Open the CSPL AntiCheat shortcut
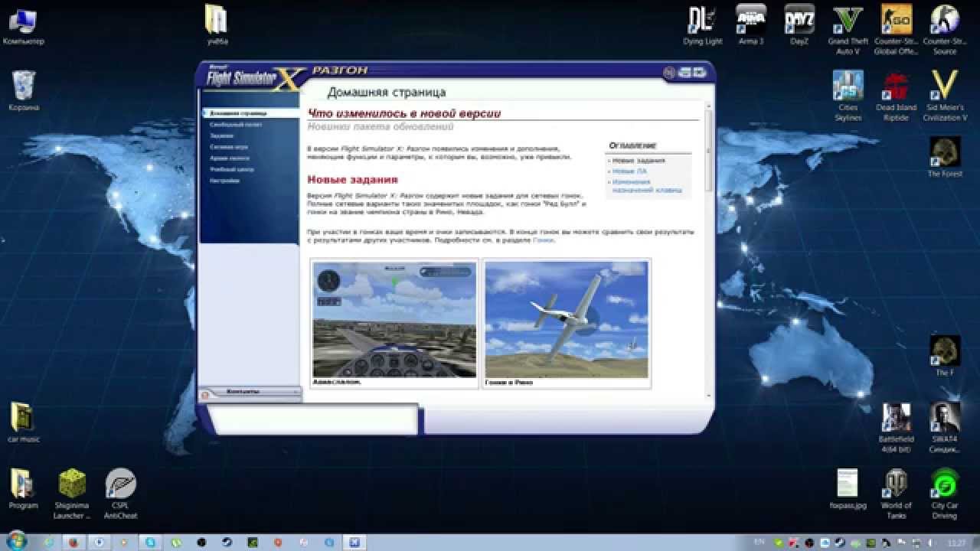 click(120, 494)
